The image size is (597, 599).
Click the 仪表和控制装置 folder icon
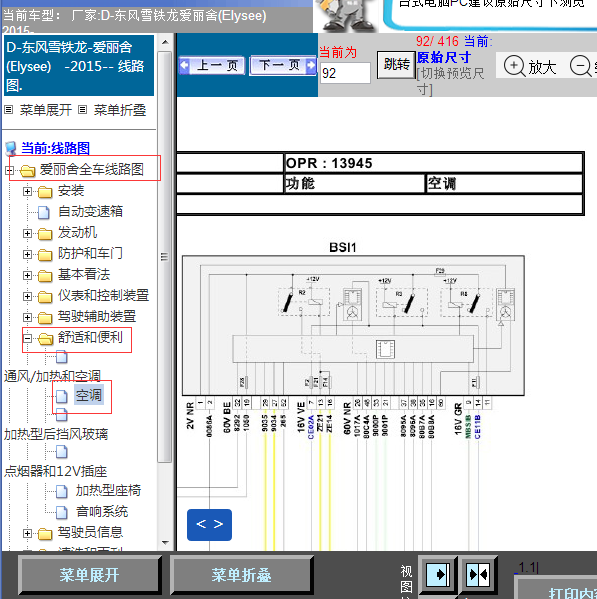(x=45, y=297)
